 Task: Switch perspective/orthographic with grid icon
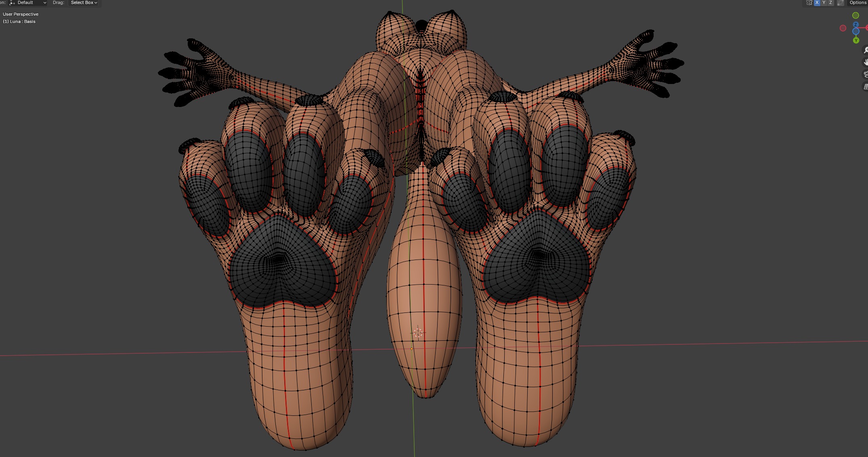pos(865,86)
